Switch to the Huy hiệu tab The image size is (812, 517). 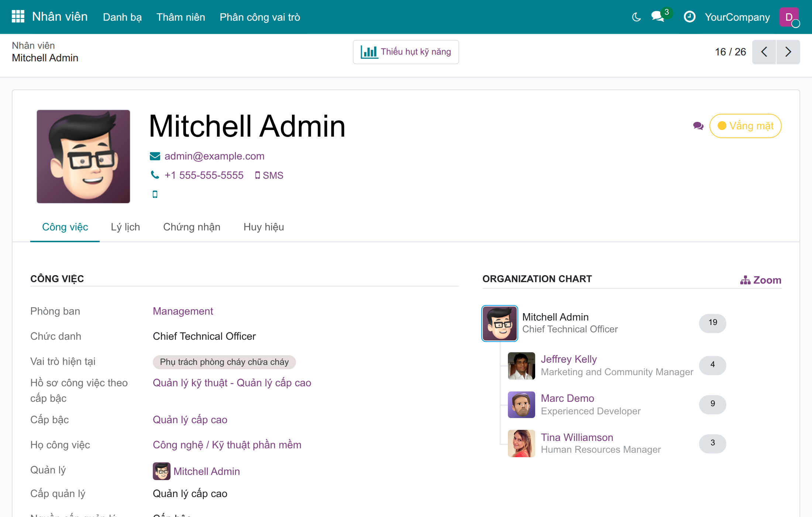click(264, 227)
